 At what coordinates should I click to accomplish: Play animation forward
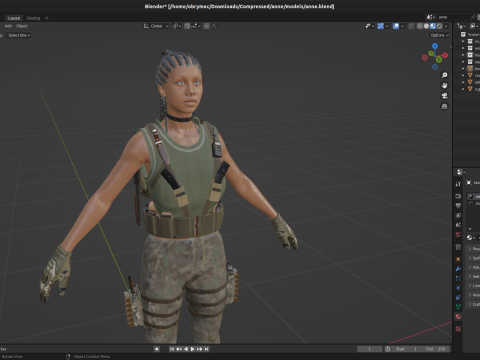[192, 349]
